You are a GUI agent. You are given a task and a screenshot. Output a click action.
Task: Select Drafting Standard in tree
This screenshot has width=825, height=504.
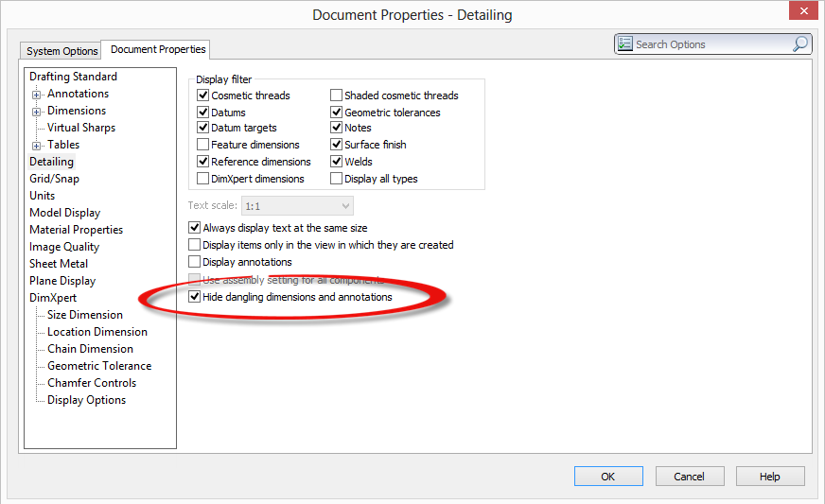[73, 77]
